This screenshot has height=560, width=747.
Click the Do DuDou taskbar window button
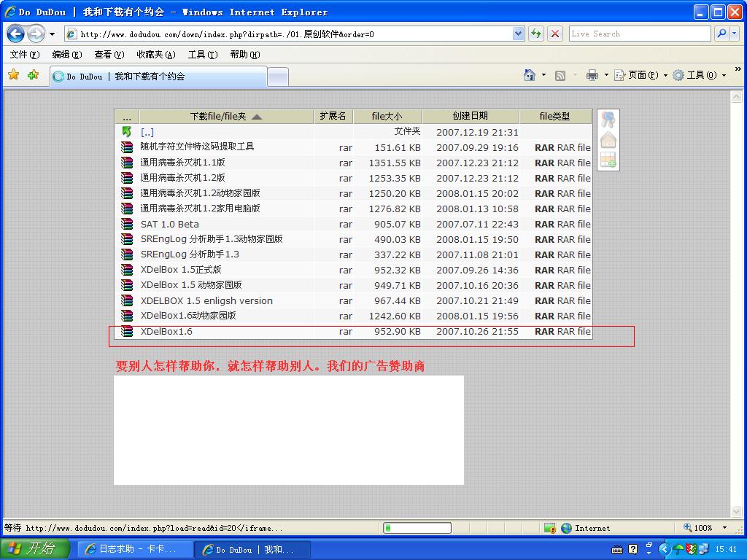pos(252,549)
